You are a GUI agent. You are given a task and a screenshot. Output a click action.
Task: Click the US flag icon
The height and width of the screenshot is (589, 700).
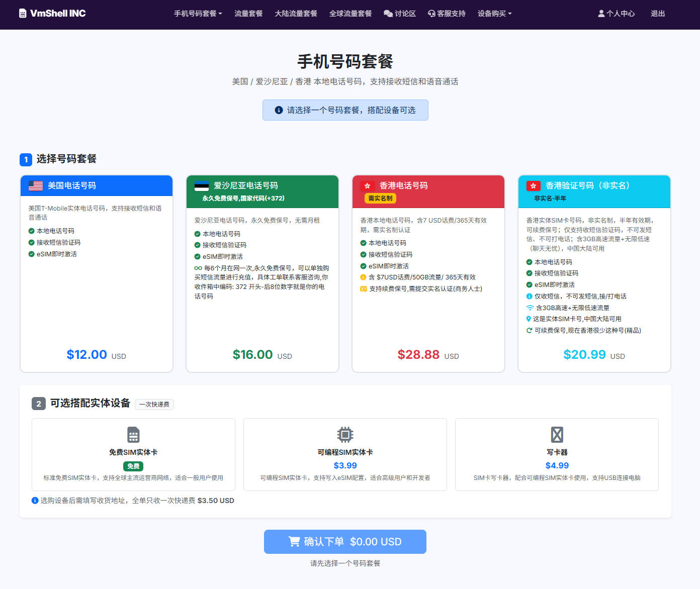(36, 186)
